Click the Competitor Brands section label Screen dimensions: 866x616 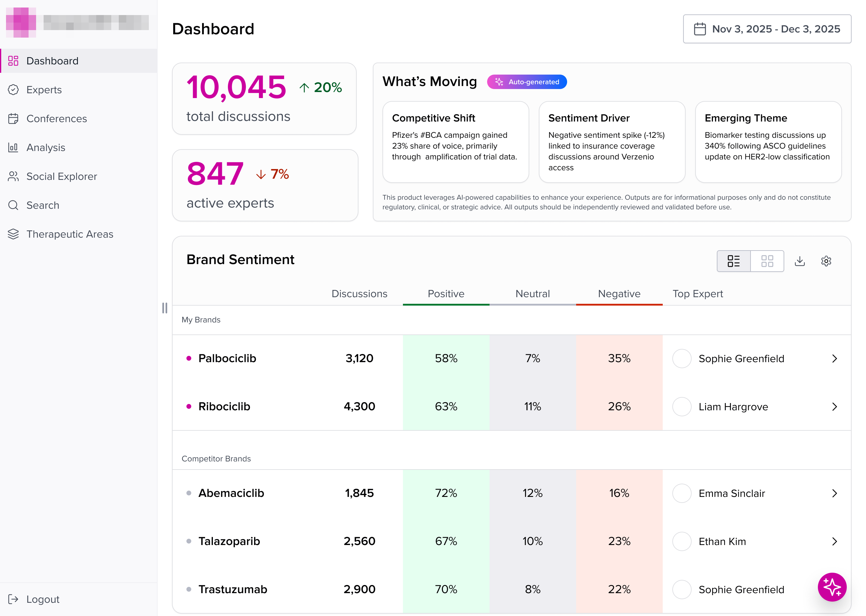(x=216, y=459)
